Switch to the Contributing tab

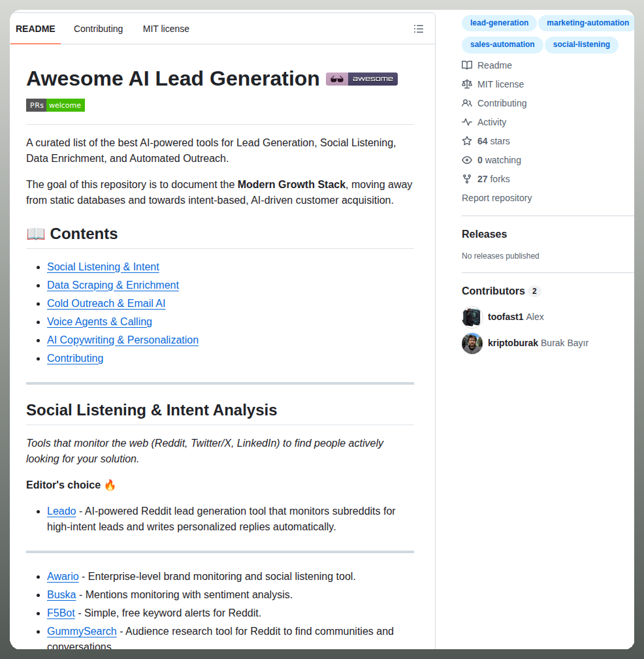99,29
